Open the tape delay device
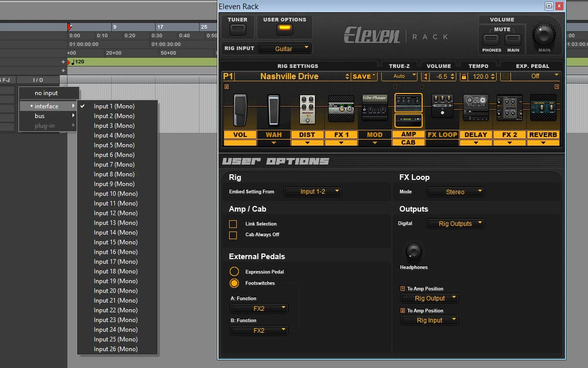Screen dimensions: 588x368 pos(476,107)
